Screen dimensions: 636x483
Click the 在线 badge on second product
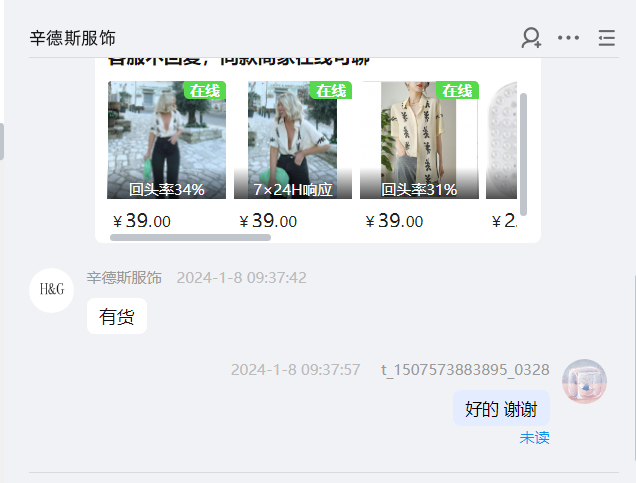[x=331, y=90]
